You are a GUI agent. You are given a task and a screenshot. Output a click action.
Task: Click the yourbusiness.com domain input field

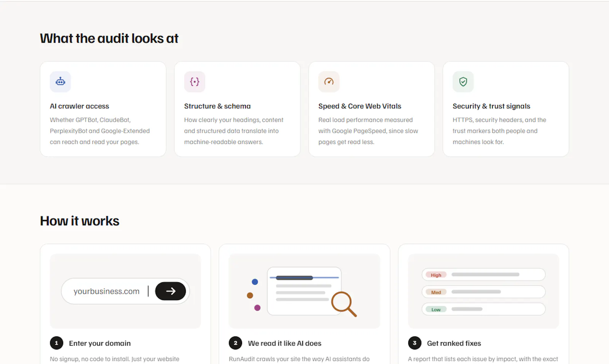point(125,291)
